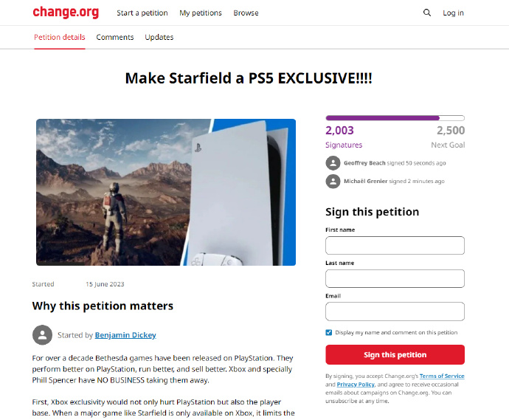This screenshot has height=420, width=509.
Task: Open the Benjamin Dickey profile link
Action: point(125,335)
